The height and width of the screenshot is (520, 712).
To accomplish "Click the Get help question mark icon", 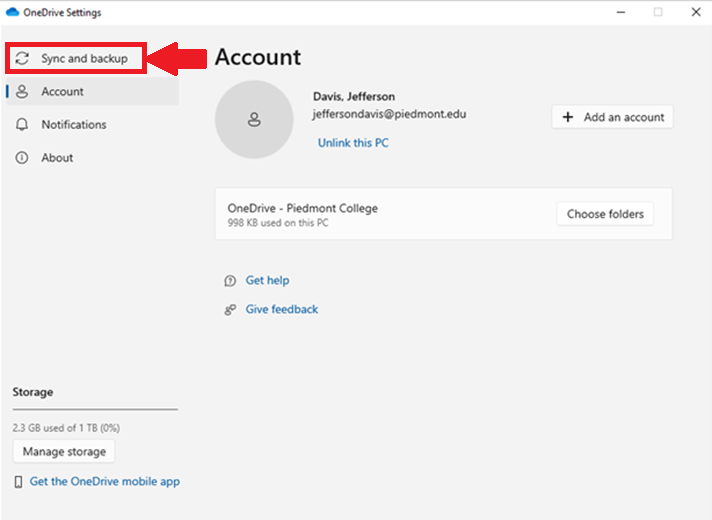I will tap(230, 281).
